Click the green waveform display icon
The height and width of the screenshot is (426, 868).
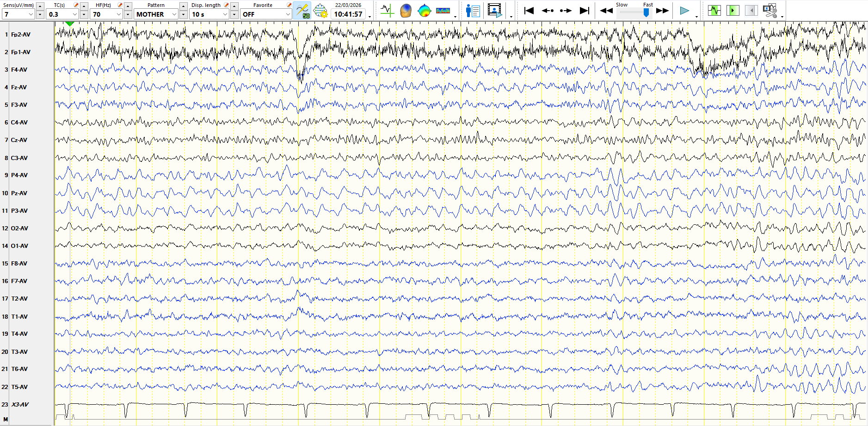click(714, 10)
